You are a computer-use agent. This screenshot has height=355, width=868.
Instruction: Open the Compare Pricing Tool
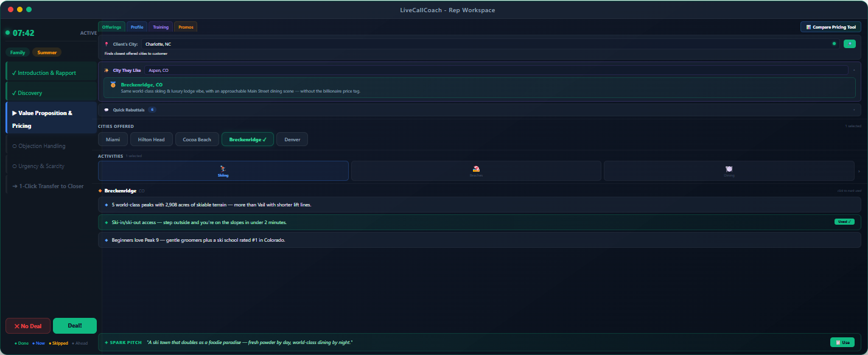(831, 27)
